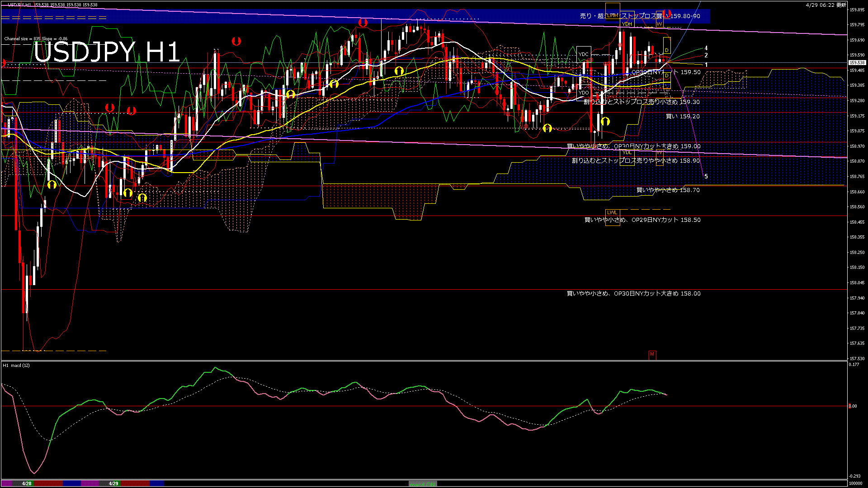
Task: Click the red M marker near chart bottom
Action: pos(652,354)
